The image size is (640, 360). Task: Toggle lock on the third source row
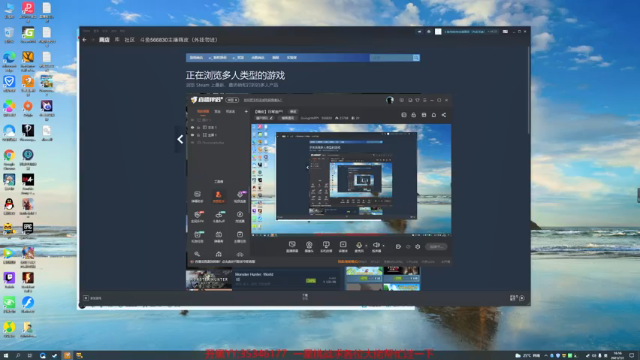[199, 135]
